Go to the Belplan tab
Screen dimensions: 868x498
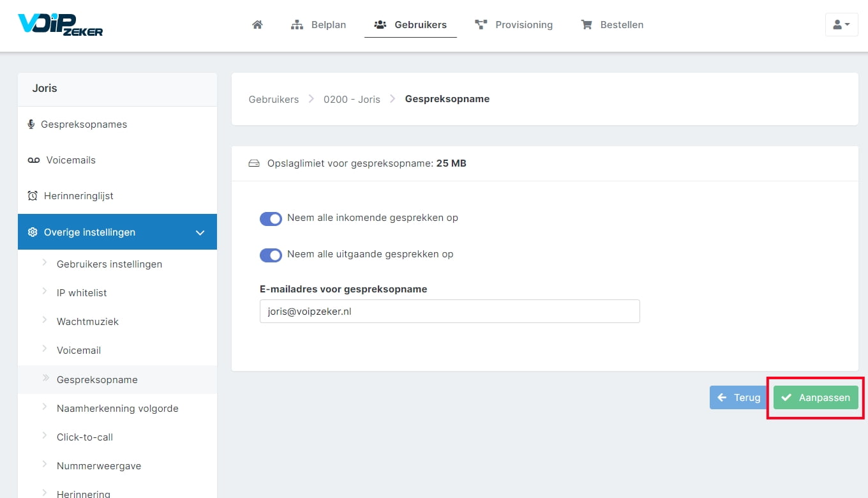click(318, 25)
